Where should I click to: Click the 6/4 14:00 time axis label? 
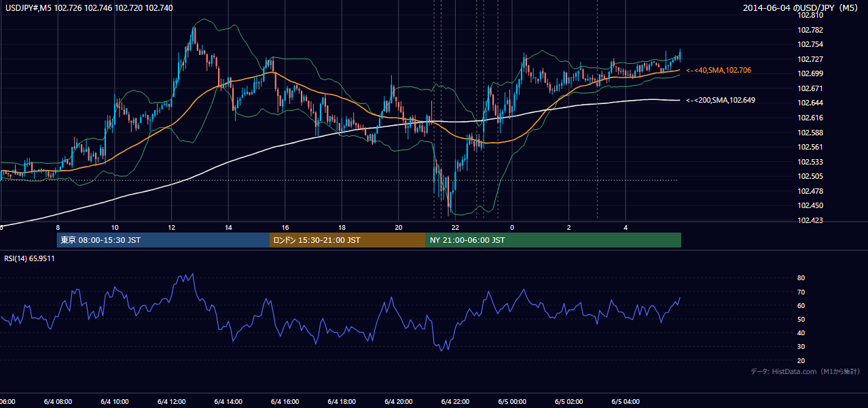coord(228,402)
